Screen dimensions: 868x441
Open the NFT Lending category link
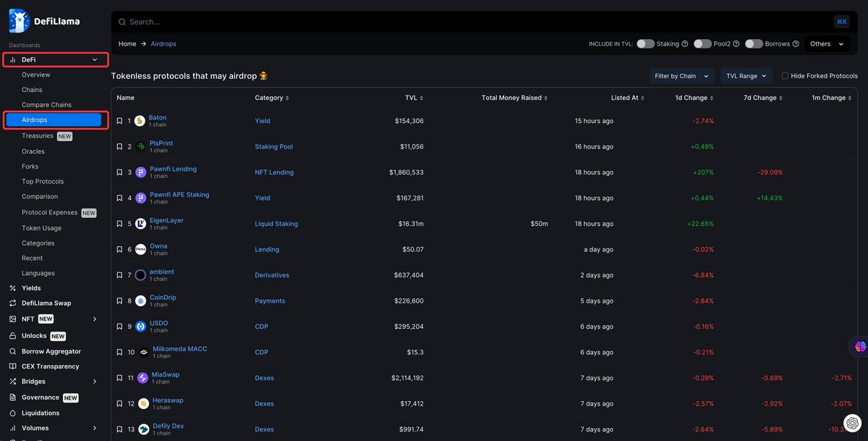[274, 172]
